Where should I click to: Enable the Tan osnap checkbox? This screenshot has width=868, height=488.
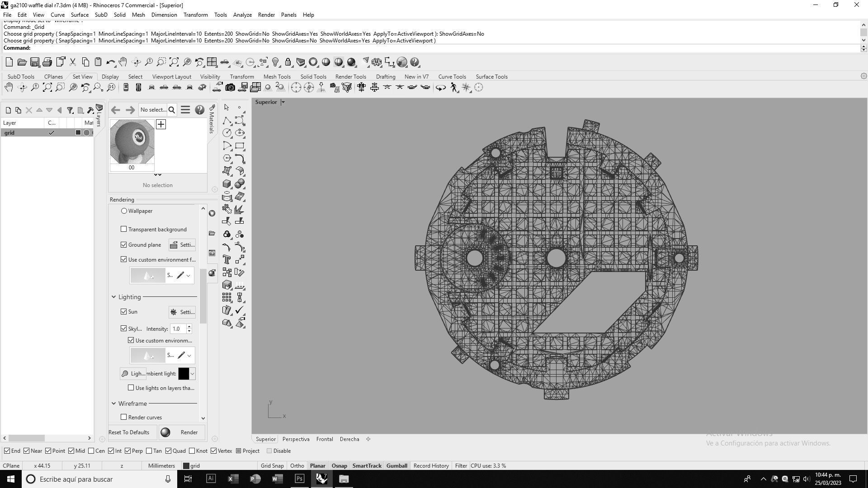tap(149, 451)
